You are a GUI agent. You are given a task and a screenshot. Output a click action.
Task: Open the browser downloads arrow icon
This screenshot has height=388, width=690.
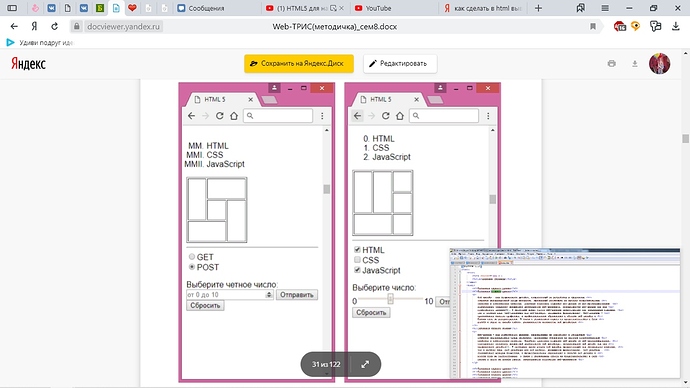click(x=675, y=26)
